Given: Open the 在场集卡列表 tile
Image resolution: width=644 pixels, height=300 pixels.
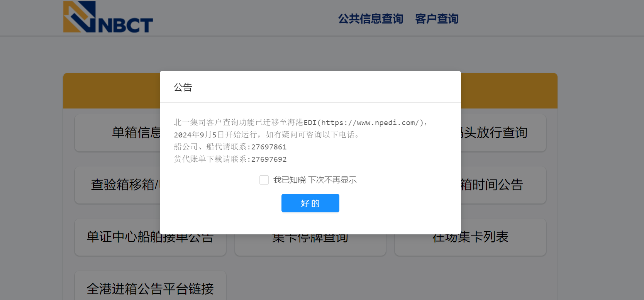Looking at the screenshot, I should 470,243.
